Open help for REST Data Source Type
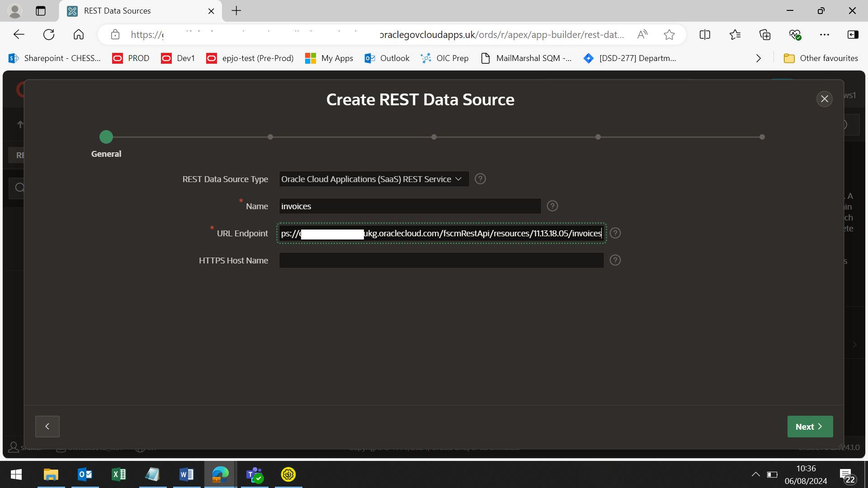The image size is (868, 488). (x=480, y=179)
